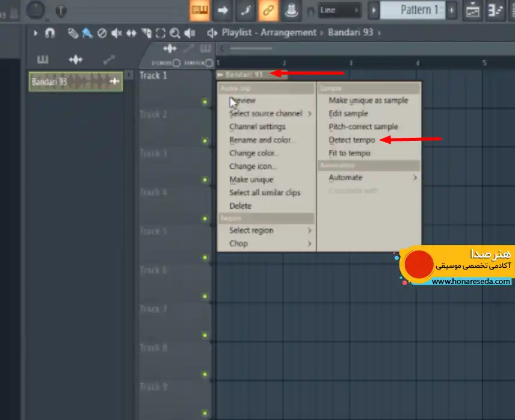Select the pencil Draw tool
Screen dimensions: 515x420
[73, 33]
